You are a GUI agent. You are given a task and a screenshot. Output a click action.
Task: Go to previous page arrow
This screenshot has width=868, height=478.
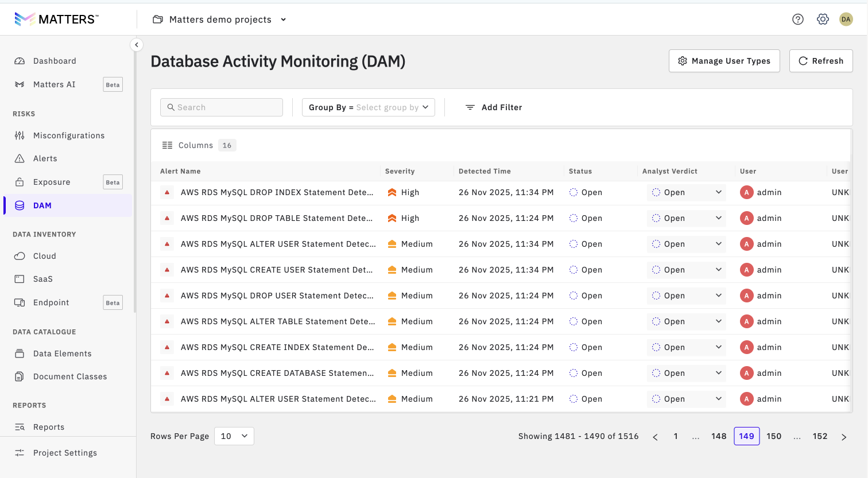pyautogui.click(x=655, y=437)
